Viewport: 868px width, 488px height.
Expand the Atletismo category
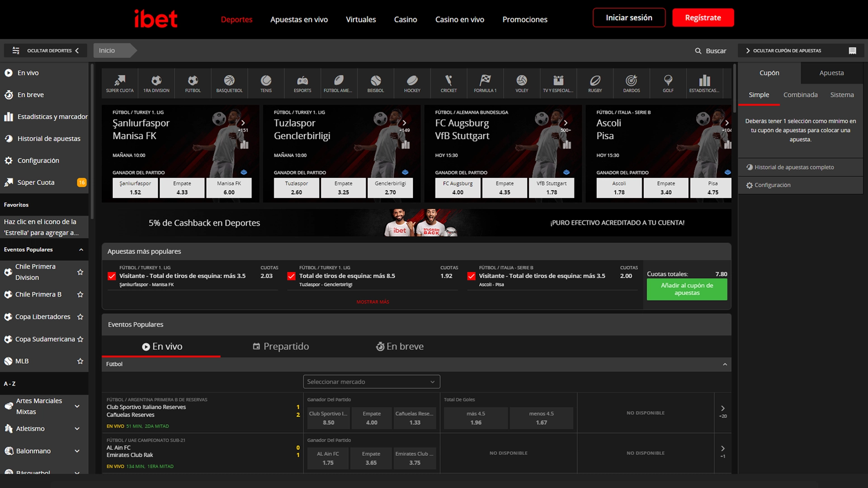[77, 429]
